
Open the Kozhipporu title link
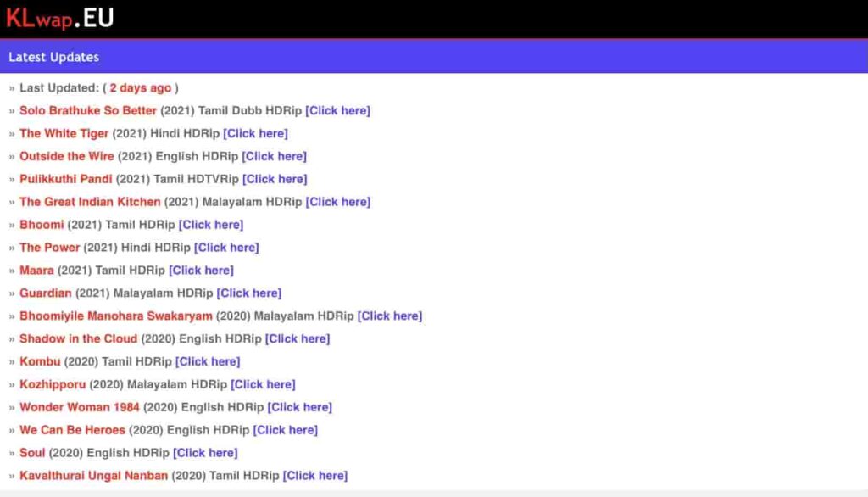click(x=53, y=384)
